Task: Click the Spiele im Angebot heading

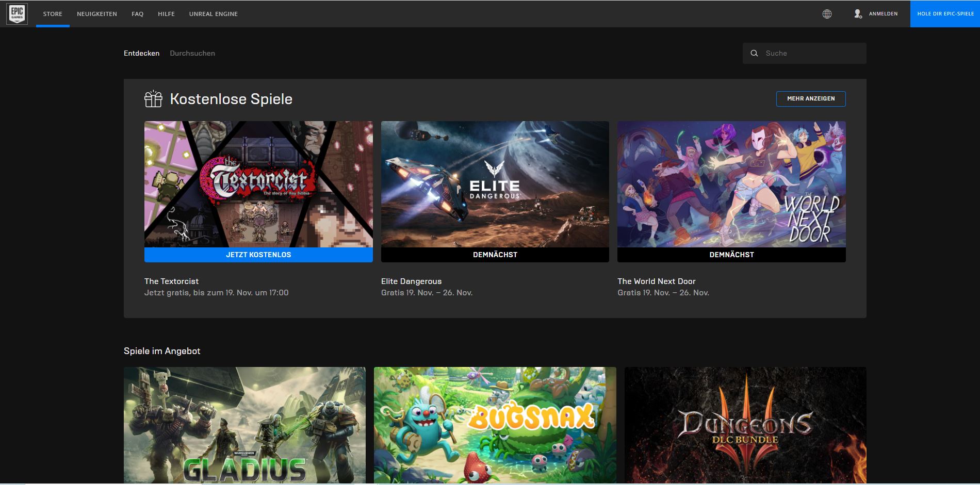Action: pos(162,351)
